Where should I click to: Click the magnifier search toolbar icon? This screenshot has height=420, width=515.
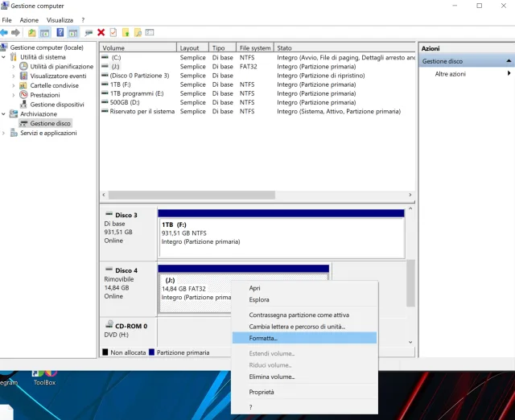(138, 32)
